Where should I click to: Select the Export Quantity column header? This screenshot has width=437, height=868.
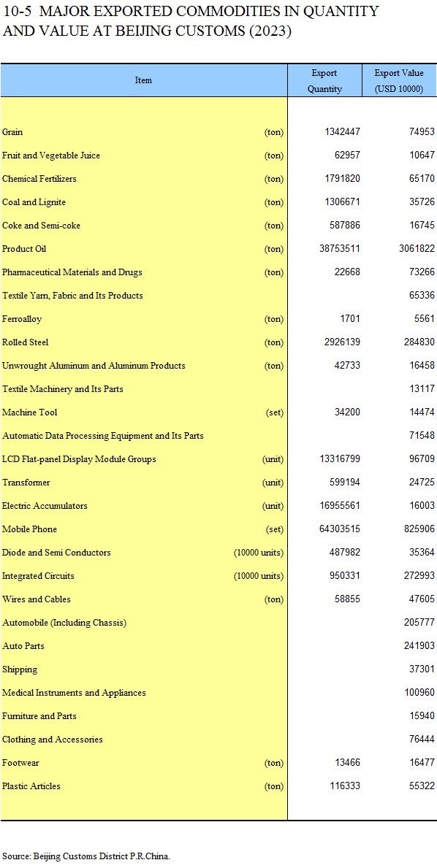pyautogui.click(x=324, y=81)
